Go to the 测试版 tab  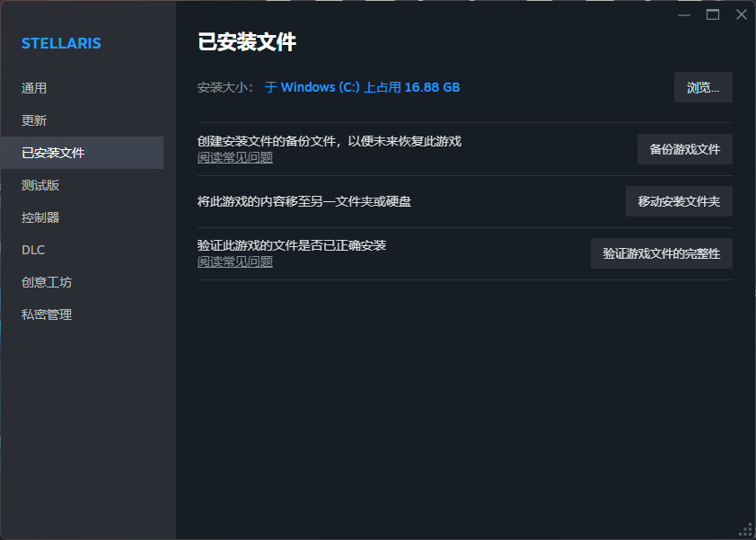[40, 185]
